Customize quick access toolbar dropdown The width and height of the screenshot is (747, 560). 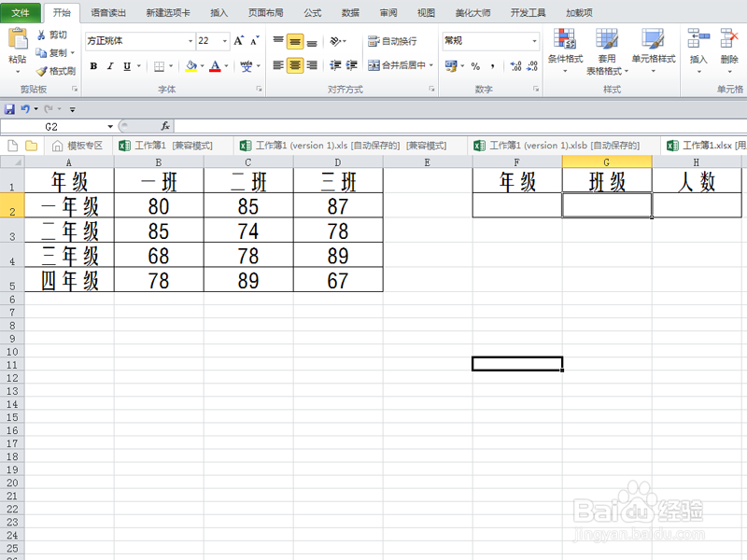coord(73,109)
